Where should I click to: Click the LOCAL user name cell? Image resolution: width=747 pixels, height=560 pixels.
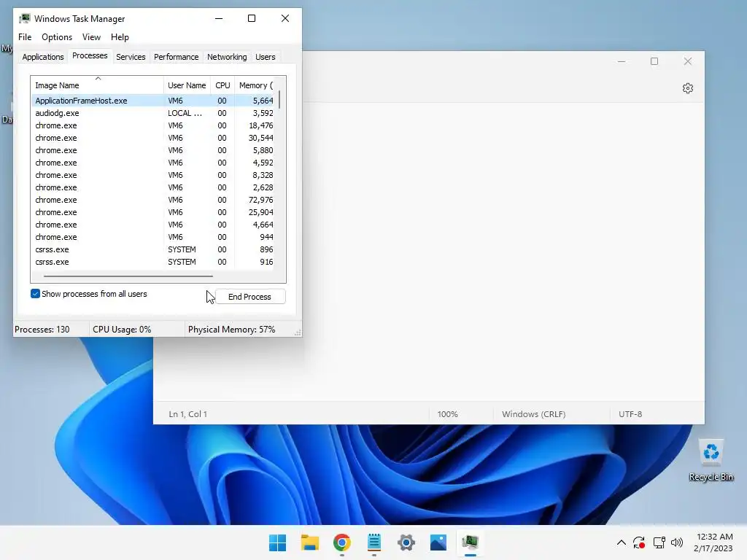click(x=185, y=113)
